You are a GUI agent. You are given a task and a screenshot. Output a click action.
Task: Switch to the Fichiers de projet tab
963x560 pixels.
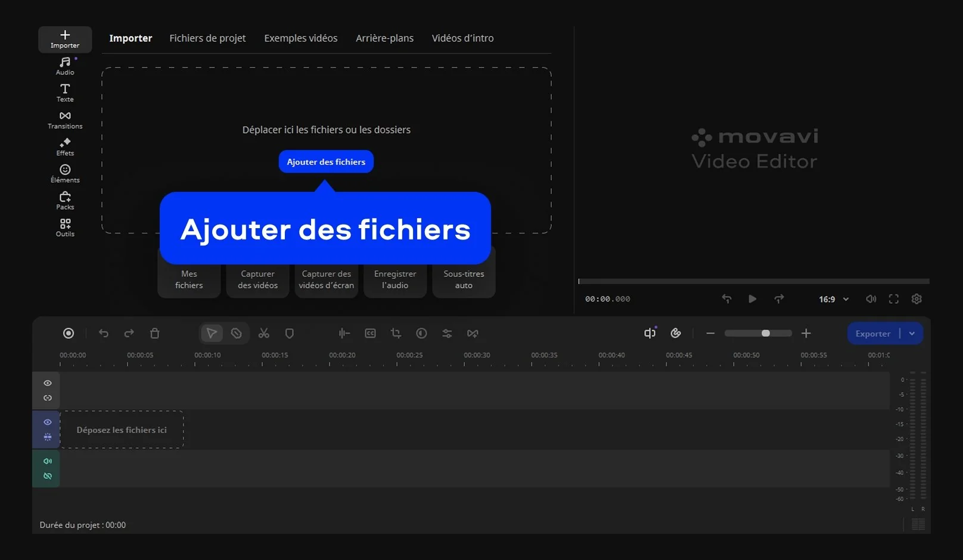[x=207, y=38]
